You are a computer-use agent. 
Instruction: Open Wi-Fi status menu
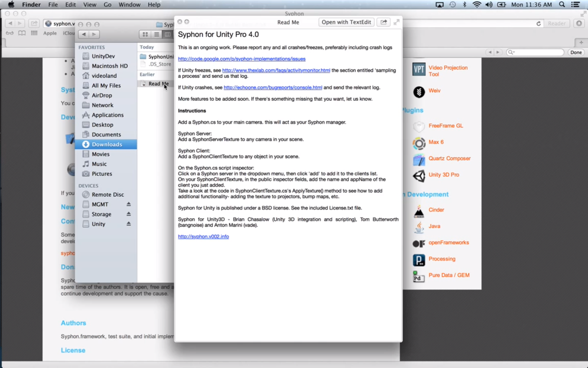[x=477, y=5]
